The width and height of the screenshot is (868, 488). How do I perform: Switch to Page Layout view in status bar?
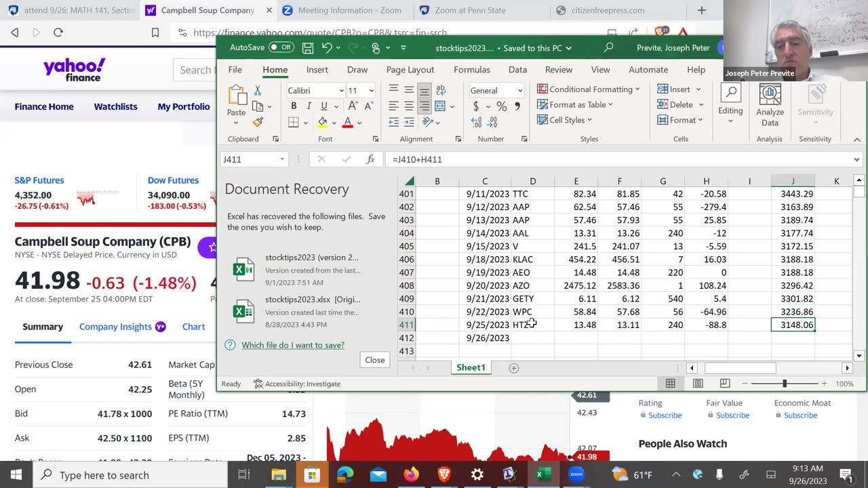(698, 384)
